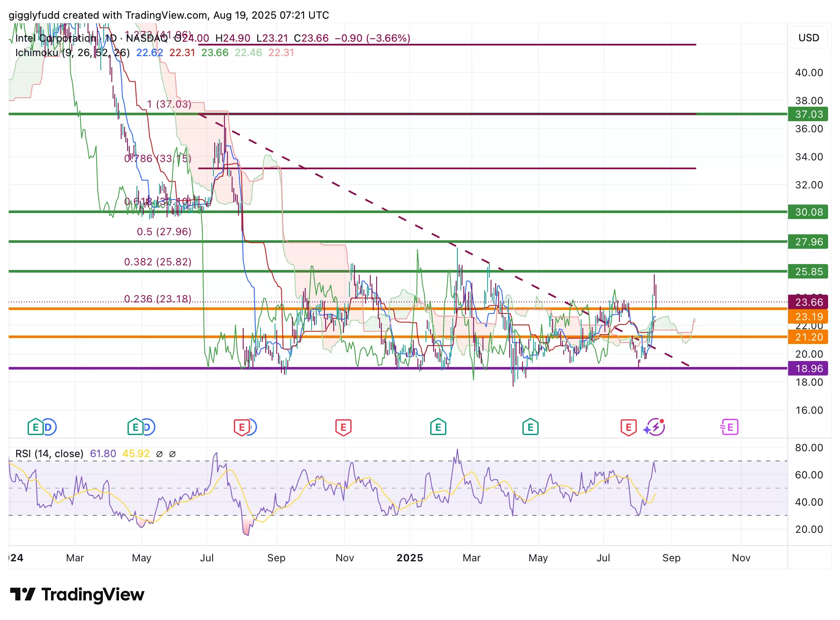Screen dimensions: 840x620
Task: Click the red earnings marker near late July 2025
Action: pyautogui.click(x=628, y=427)
